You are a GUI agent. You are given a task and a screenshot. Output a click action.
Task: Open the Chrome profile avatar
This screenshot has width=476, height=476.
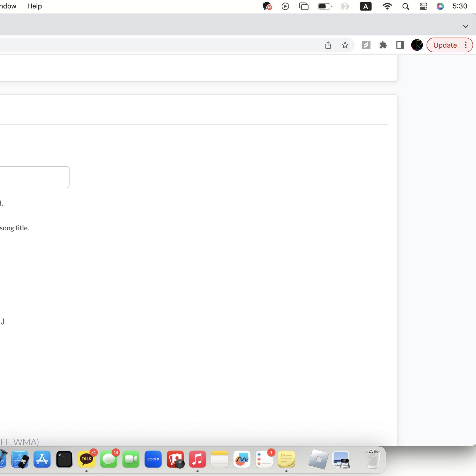click(417, 45)
